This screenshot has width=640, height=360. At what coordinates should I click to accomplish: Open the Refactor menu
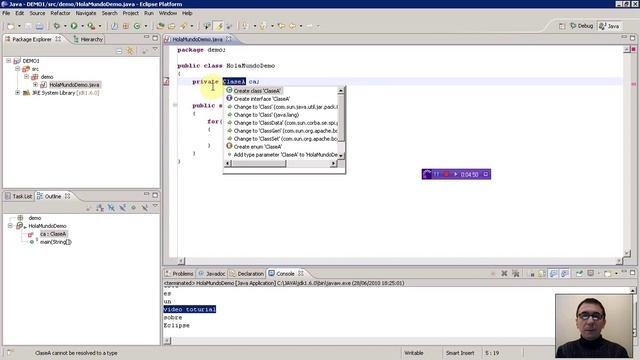(60, 13)
